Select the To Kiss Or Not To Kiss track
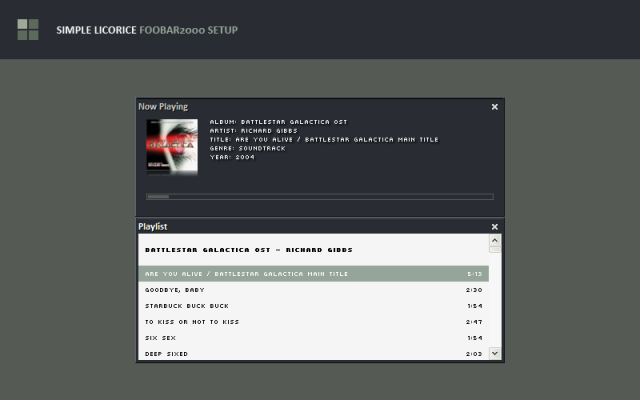640x400 pixels. pos(313,322)
